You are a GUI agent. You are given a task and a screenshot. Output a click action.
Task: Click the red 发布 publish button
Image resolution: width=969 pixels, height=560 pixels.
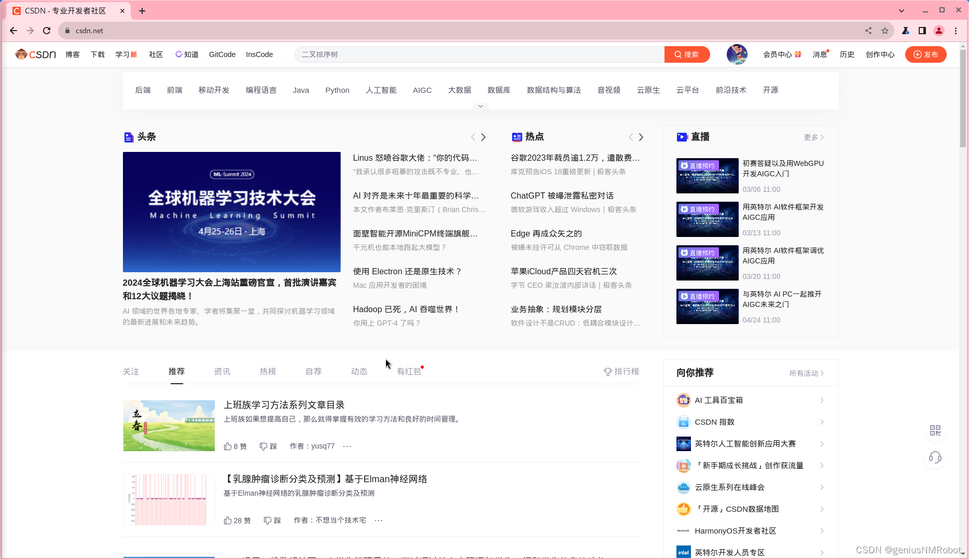pos(925,54)
